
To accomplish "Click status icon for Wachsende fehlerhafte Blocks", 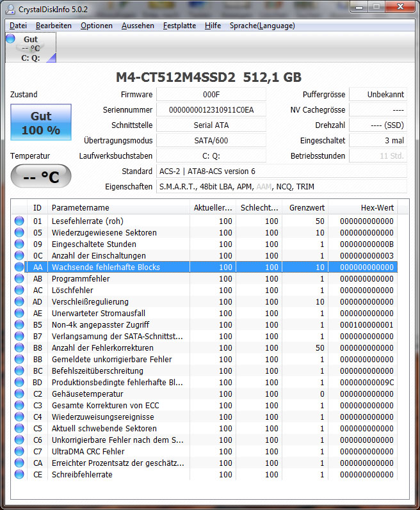I will [19, 267].
